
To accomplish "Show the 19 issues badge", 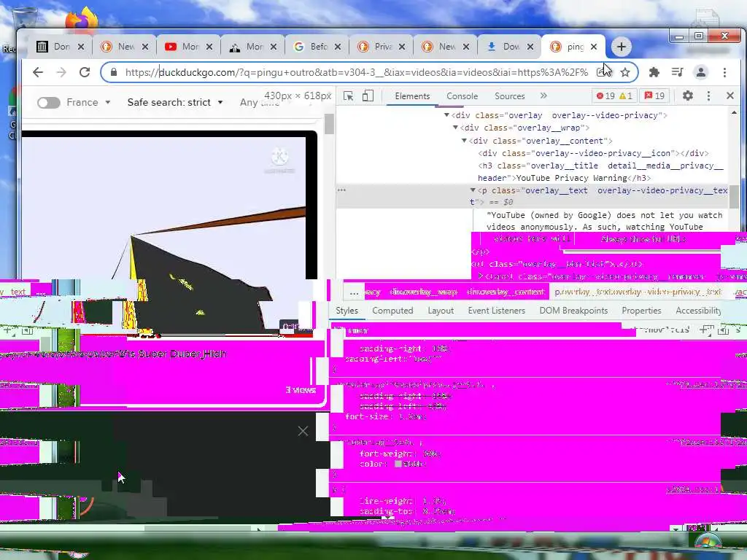I will (654, 96).
